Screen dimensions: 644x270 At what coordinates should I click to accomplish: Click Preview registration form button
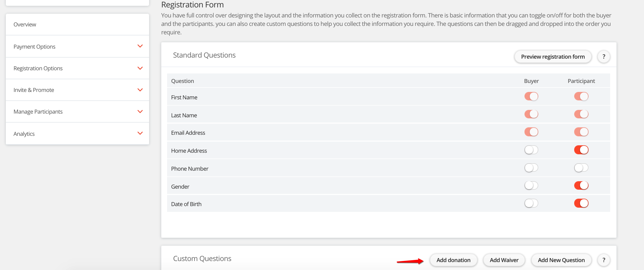[x=553, y=57]
